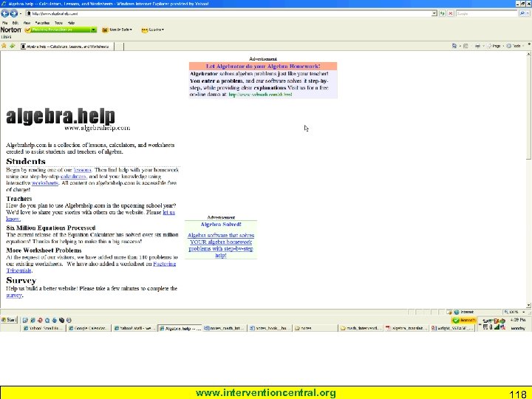532x399 pixels.
Task: Open the Norton Identity Safe menu
Action: tap(117, 30)
